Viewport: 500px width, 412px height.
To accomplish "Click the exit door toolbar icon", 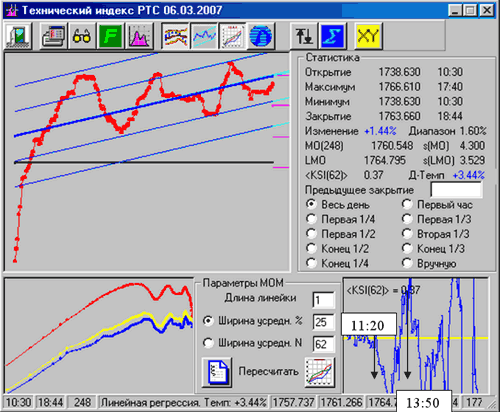I will [18, 36].
